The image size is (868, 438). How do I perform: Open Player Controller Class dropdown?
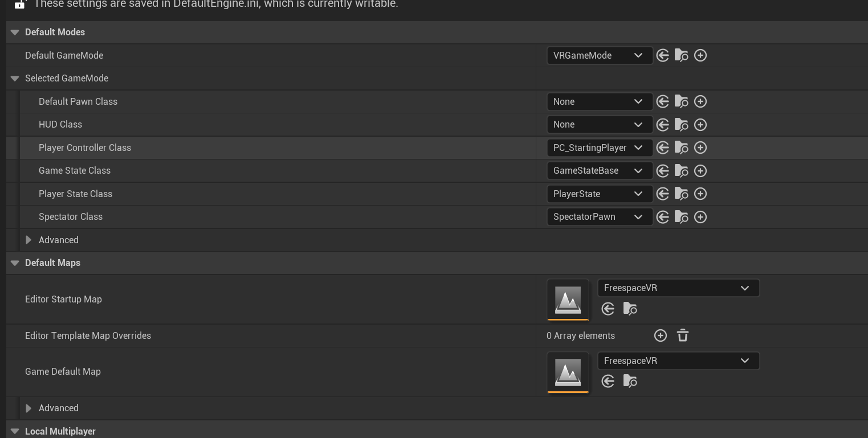point(599,148)
